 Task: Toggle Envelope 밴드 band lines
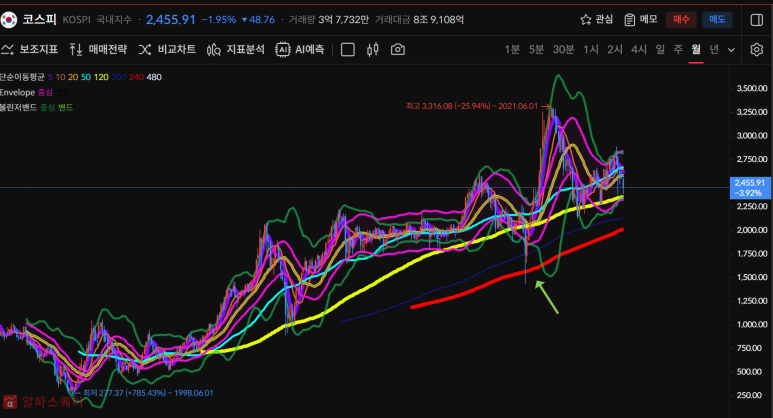tap(63, 92)
